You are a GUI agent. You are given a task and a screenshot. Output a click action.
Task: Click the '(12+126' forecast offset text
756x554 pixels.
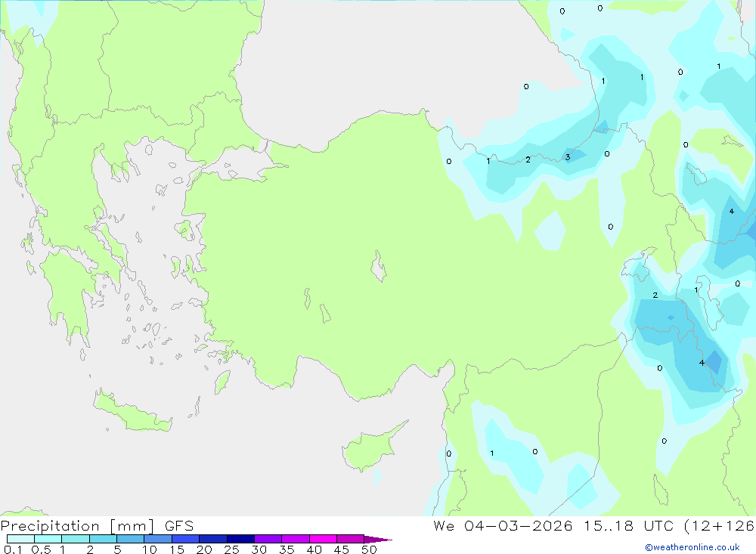point(720,526)
